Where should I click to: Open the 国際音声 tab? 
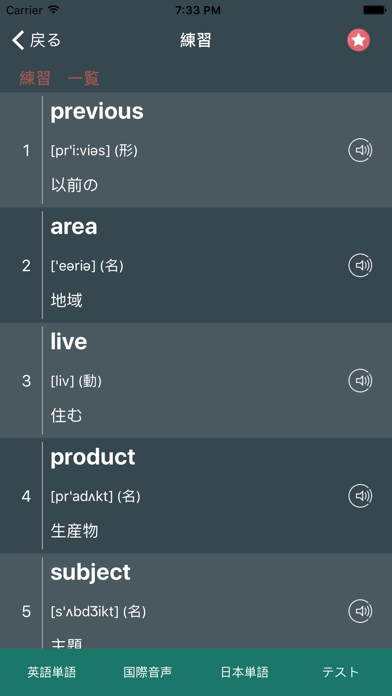pos(147,672)
